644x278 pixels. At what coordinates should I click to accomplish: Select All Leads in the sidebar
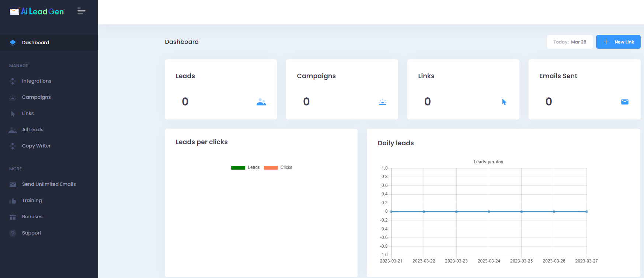(x=49, y=130)
